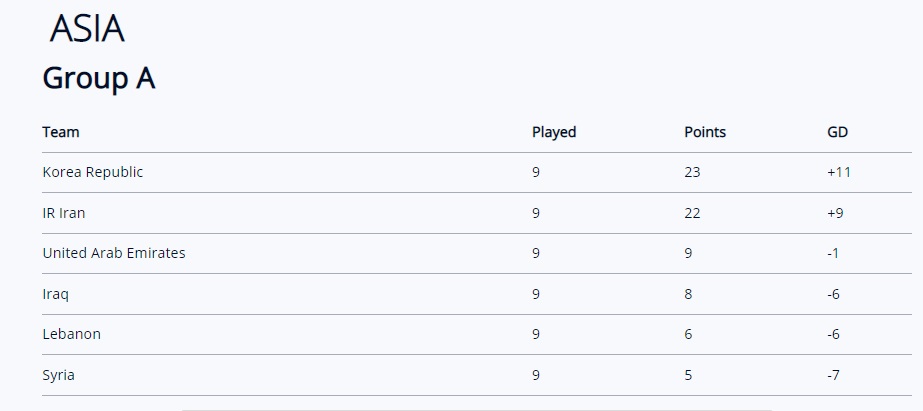The height and width of the screenshot is (411, 923).
Task: Click IR Iran's 22 points value
Action: coord(692,213)
